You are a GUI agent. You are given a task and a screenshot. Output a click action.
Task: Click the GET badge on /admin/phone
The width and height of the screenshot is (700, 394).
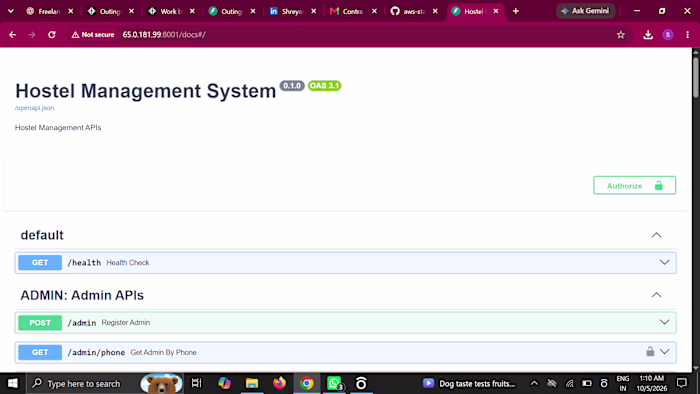pos(40,352)
